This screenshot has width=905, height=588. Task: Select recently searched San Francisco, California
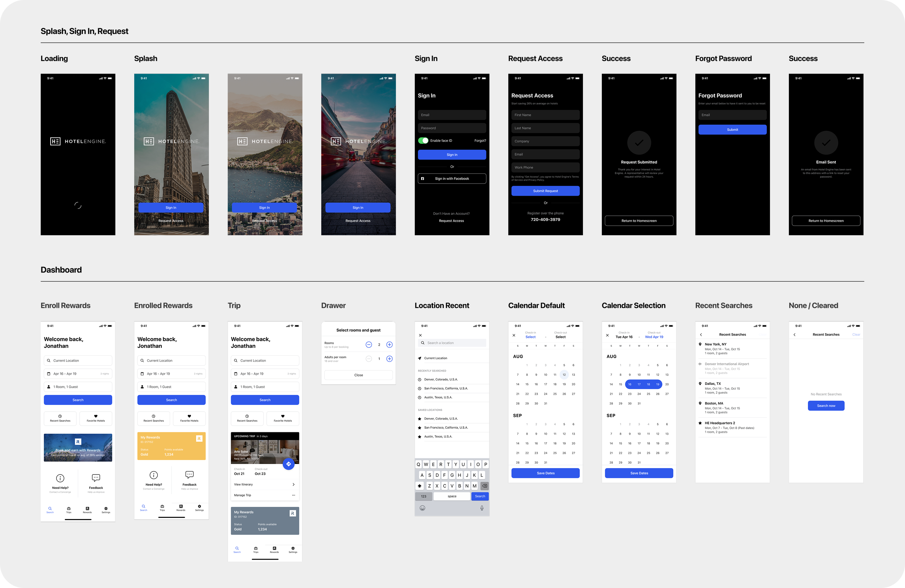pyautogui.click(x=452, y=389)
